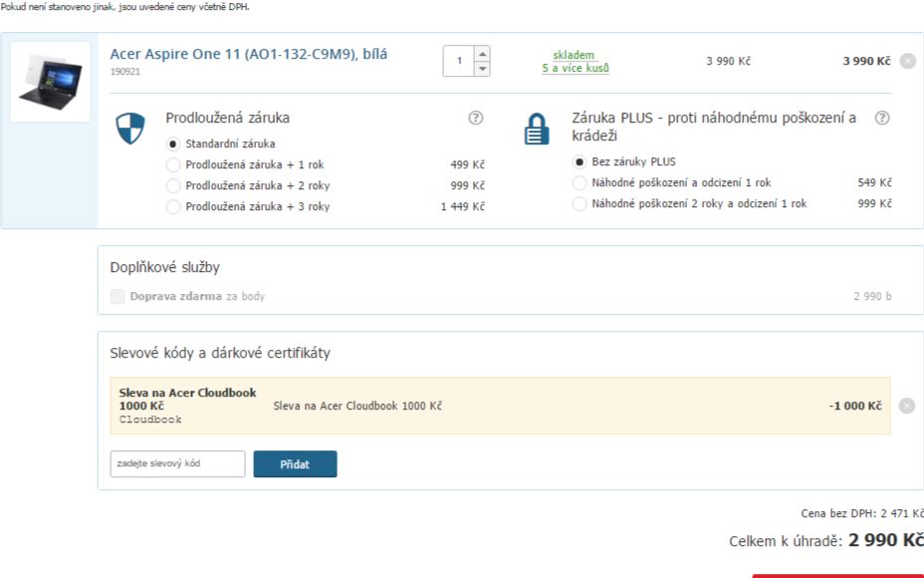Click the skladem availability link
This screenshot has width=924, height=578.
576,62
